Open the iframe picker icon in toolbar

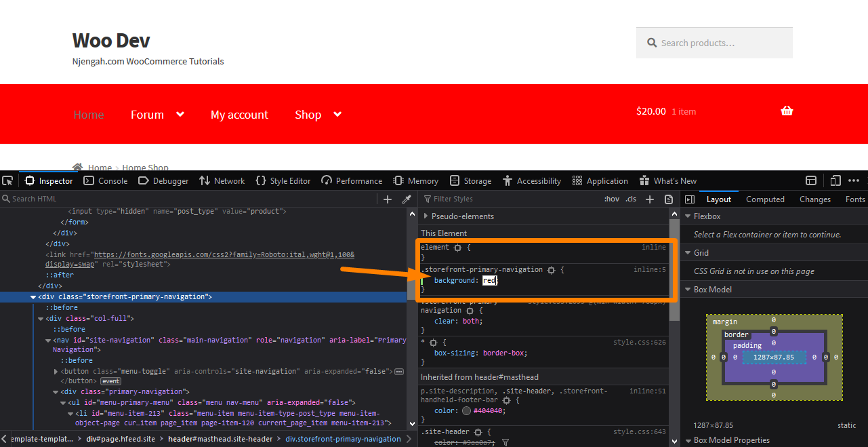[811, 180]
